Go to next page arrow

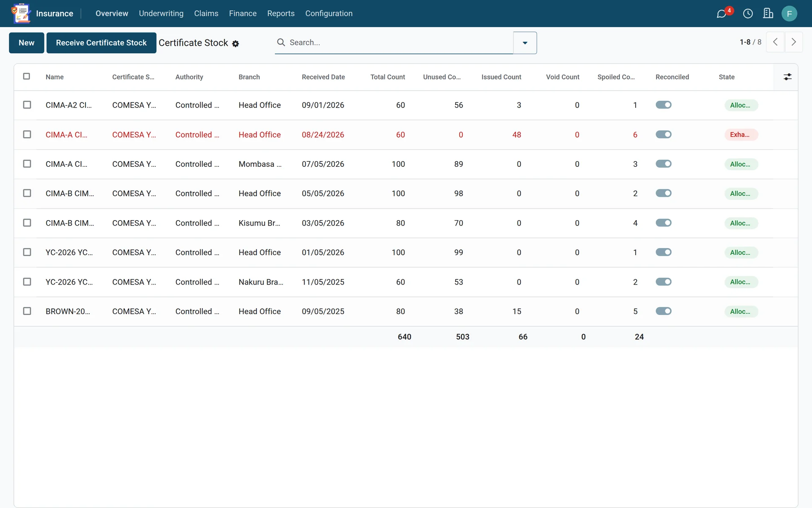pos(794,42)
